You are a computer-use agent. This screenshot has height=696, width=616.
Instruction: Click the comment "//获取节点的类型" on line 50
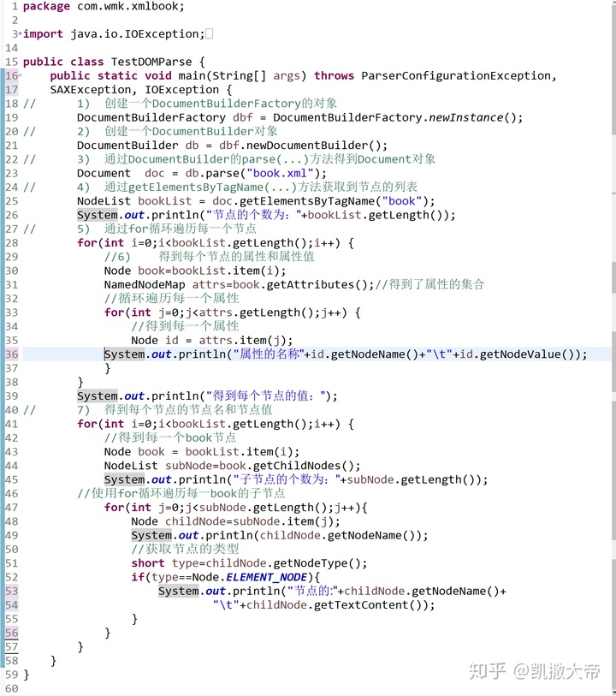click(x=185, y=550)
